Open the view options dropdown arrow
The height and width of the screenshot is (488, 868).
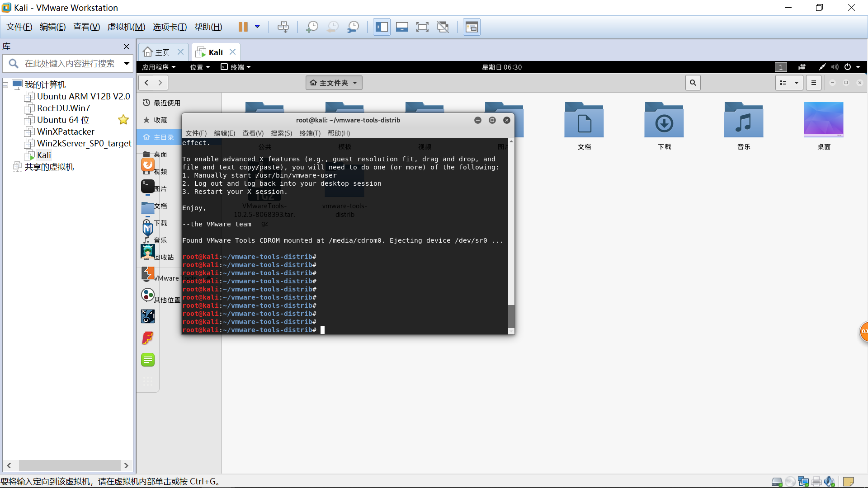point(797,83)
